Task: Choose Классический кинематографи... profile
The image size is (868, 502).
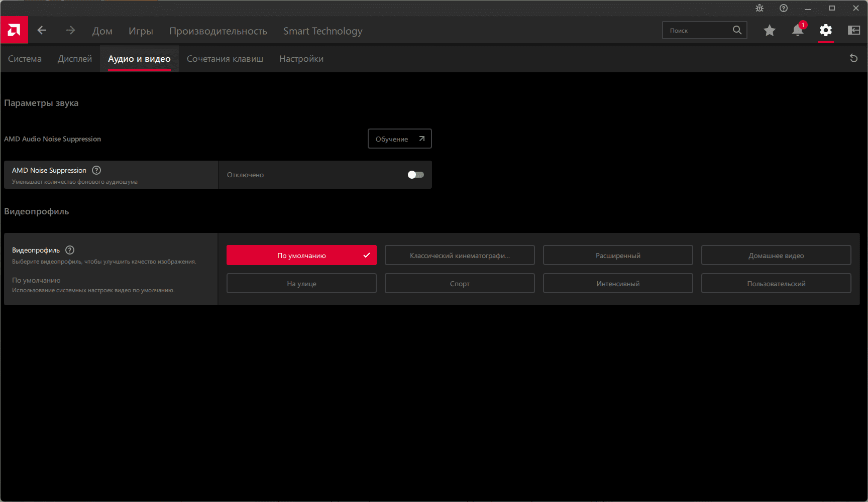Action: point(460,255)
